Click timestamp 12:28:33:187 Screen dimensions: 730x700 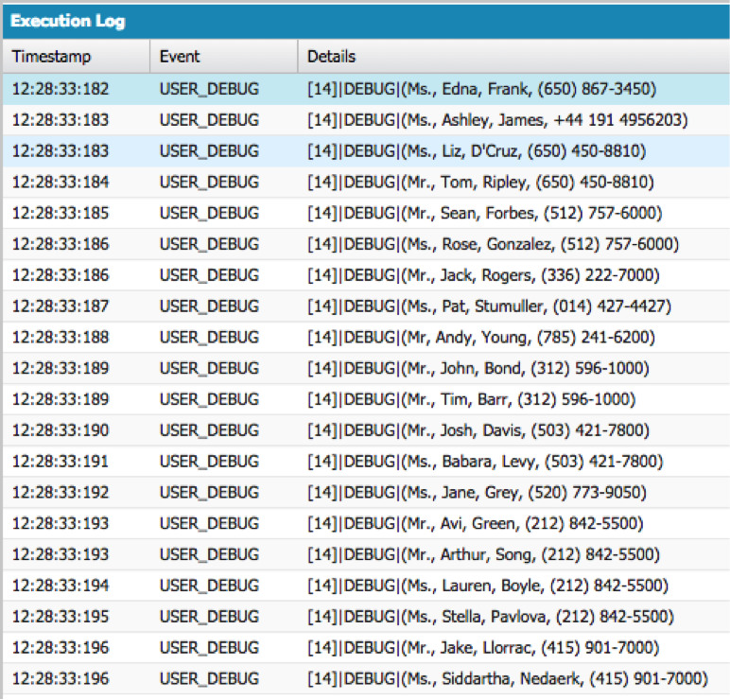coord(61,306)
